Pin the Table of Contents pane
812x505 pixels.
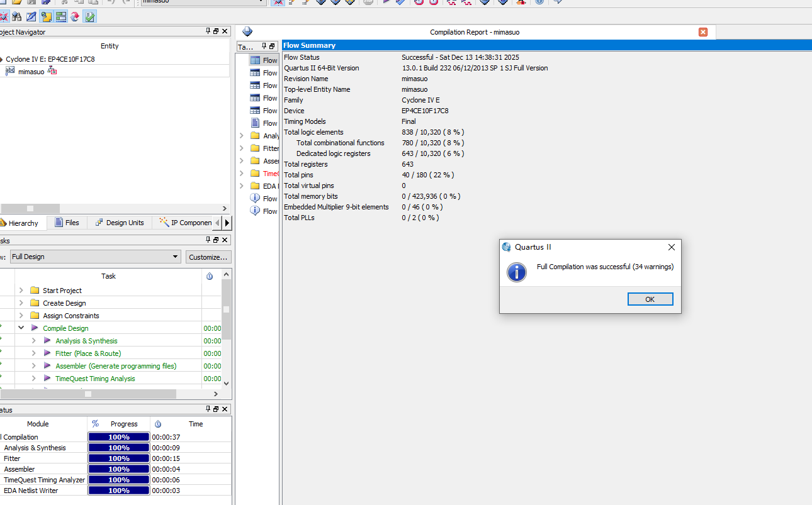click(x=264, y=47)
